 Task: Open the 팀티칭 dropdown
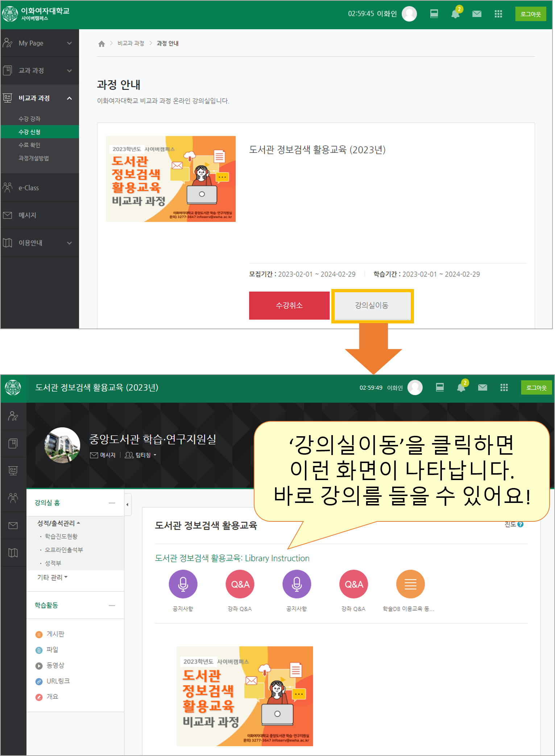pos(141,455)
